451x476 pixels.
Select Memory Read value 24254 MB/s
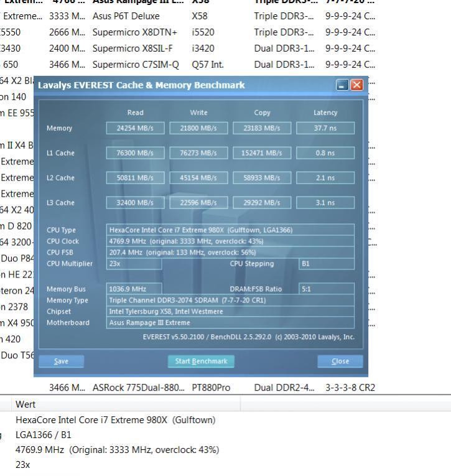136,128
